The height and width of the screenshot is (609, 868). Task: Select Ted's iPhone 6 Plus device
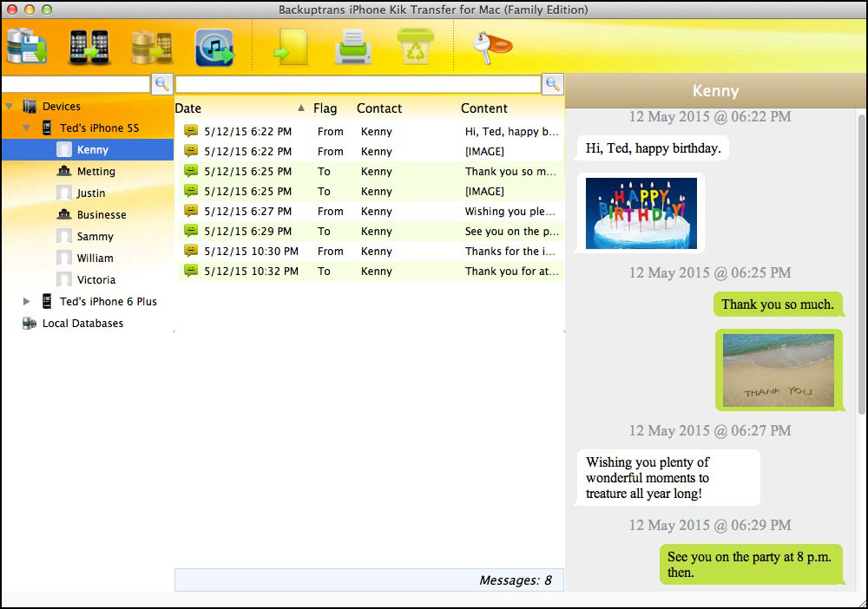(x=108, y=301)
